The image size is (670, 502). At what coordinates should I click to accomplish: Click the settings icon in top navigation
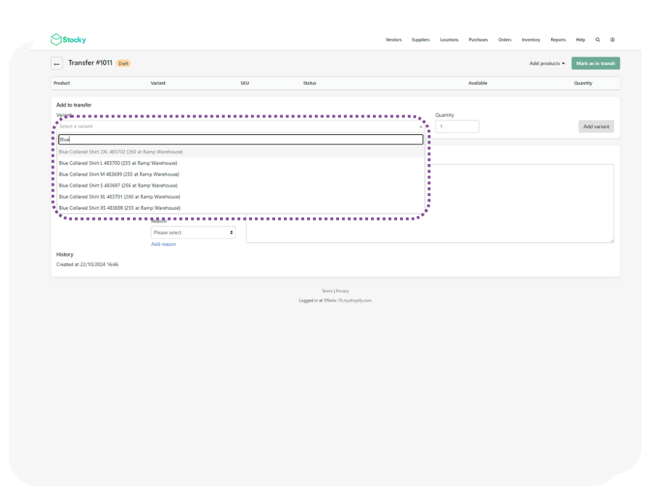613,40
